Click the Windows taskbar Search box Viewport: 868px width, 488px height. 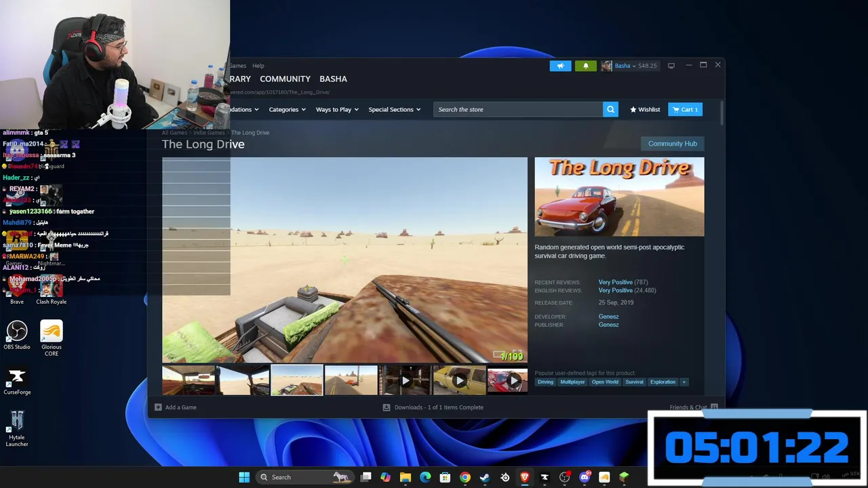(304, 477)
